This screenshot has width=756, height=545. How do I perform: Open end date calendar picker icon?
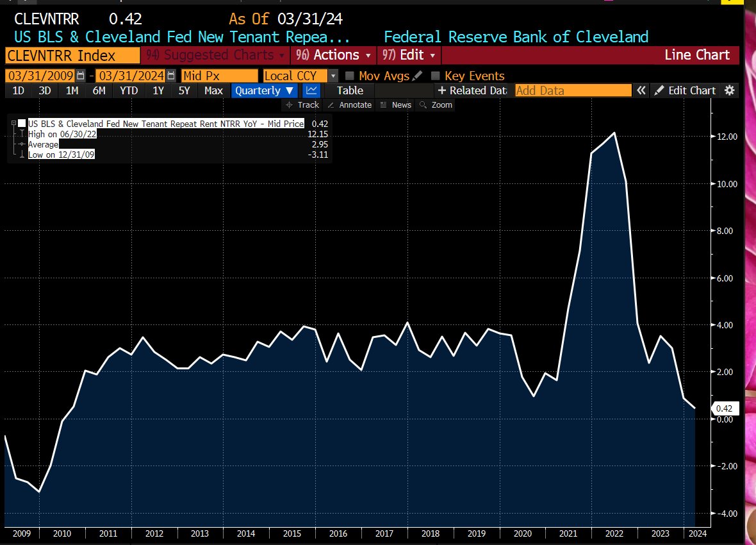coord(171,76)
